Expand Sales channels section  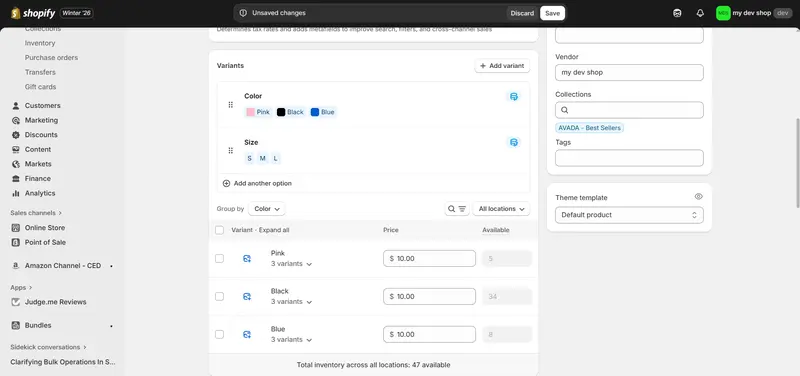[36, 213]
